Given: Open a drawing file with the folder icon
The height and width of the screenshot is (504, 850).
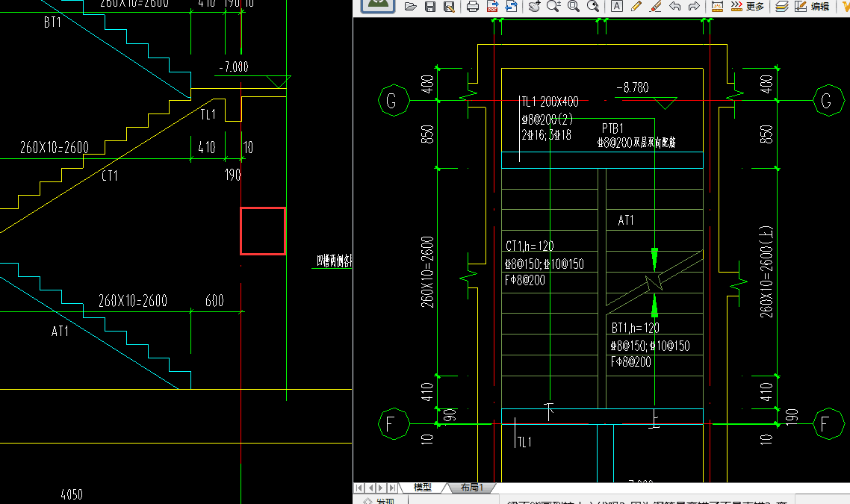Looking at the screenshot, I should (x=410, y=7).
